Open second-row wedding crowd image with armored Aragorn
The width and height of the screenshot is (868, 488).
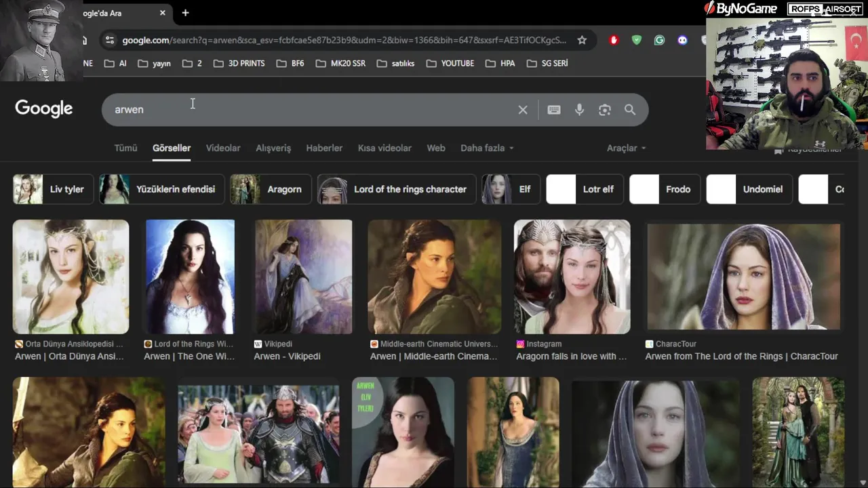[x=258, y=434]
